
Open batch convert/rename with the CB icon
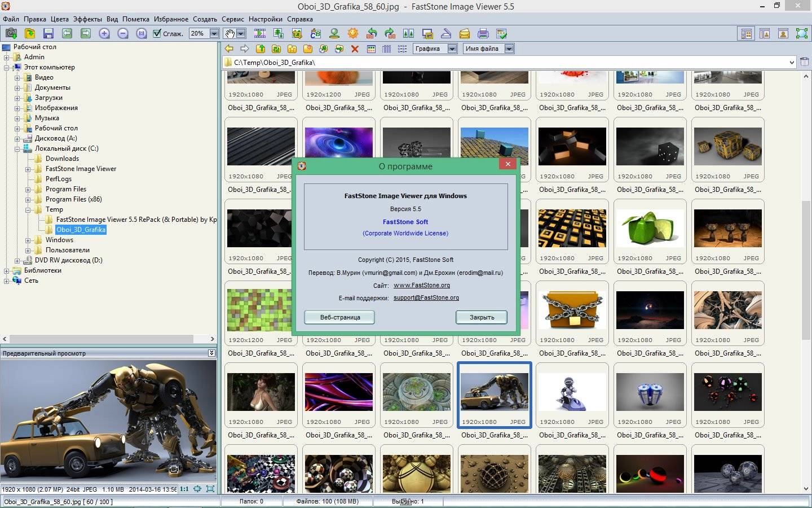(x=316, y=33)
